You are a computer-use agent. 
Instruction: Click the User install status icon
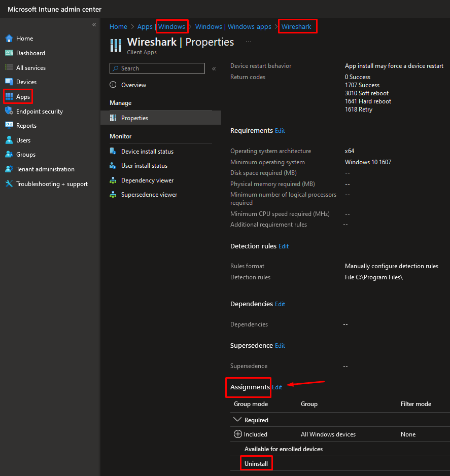(x=113, y=165)
